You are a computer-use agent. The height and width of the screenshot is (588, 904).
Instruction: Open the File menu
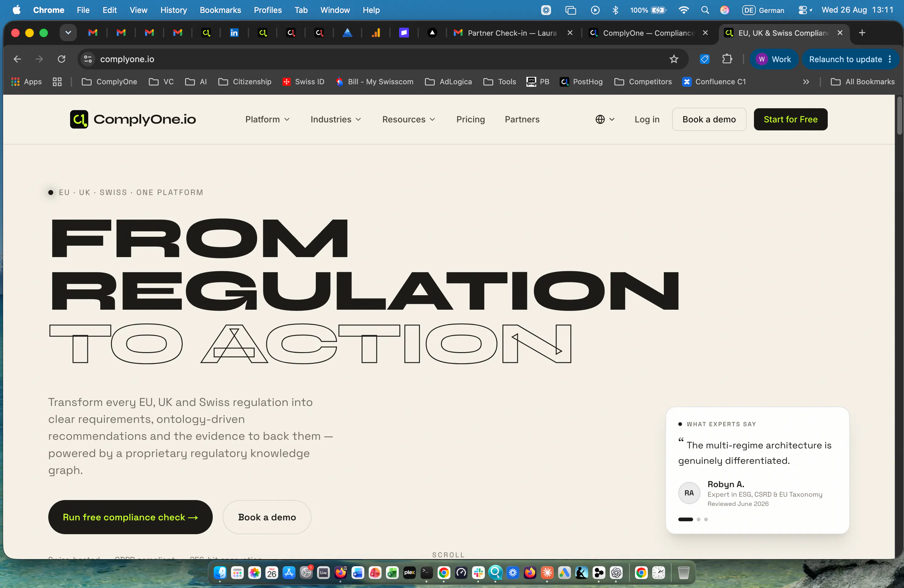(x=83, y=10)
